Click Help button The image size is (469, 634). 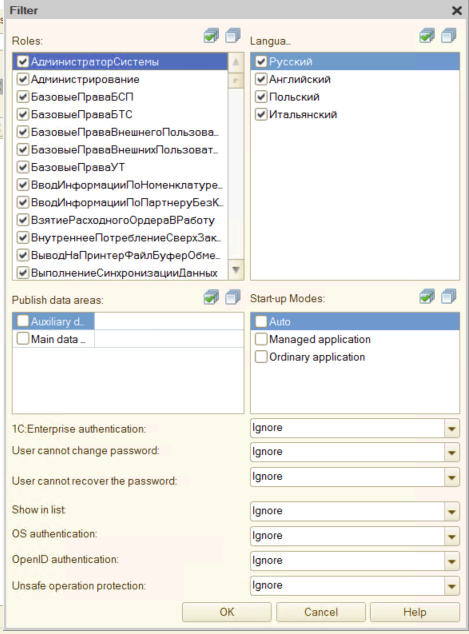click(415, 612)
